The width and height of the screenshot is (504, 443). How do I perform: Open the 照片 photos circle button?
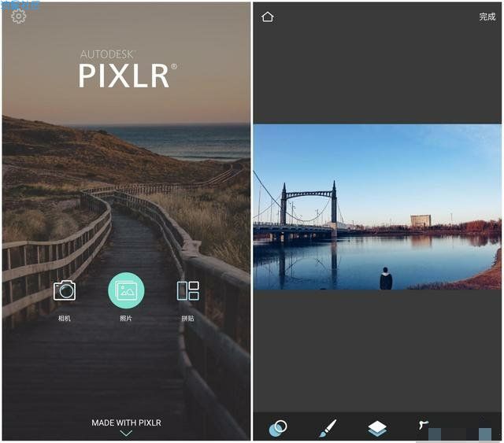tap(126, 290)
